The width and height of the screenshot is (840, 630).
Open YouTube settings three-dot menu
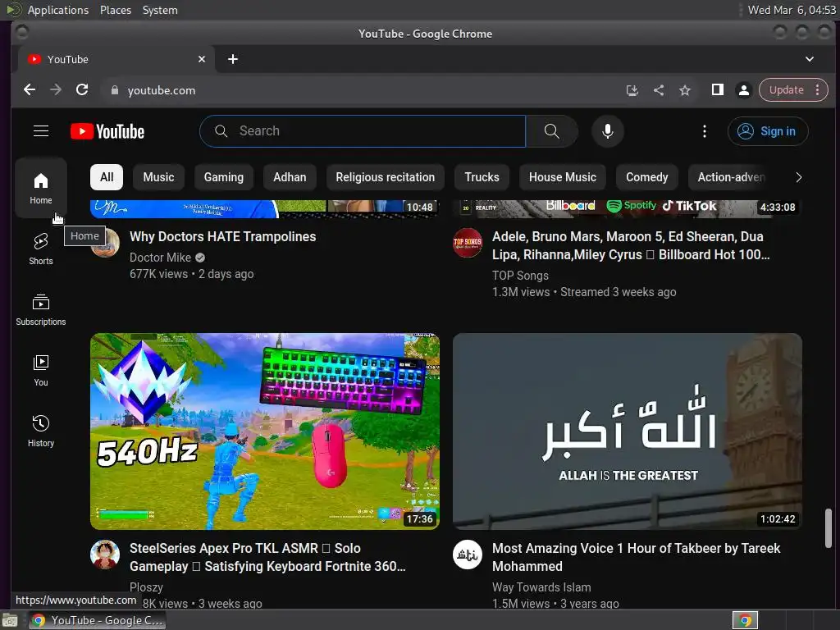click(x=705, y=131)
